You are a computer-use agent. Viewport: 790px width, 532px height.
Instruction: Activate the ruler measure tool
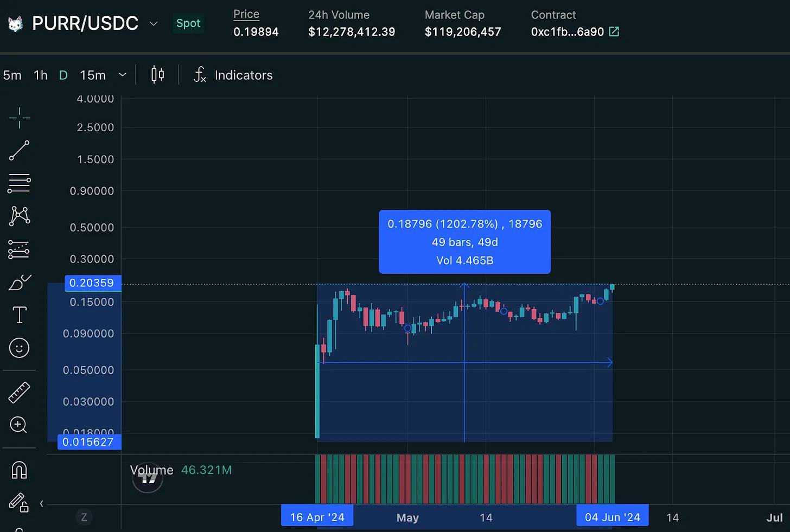pos(20,393)
